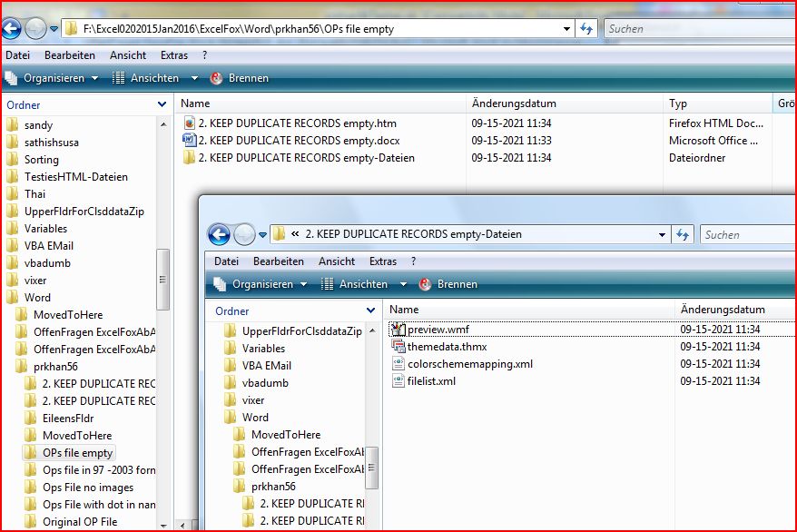Select the themedata.thmx file icon
Viewport: 797px width, 532px height.
pos(398,347)
